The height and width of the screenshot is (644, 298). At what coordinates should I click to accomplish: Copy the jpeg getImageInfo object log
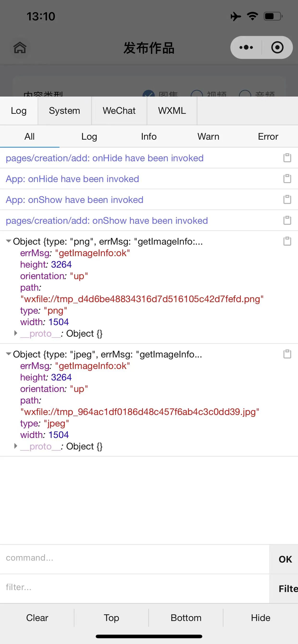tap(287, 354)
